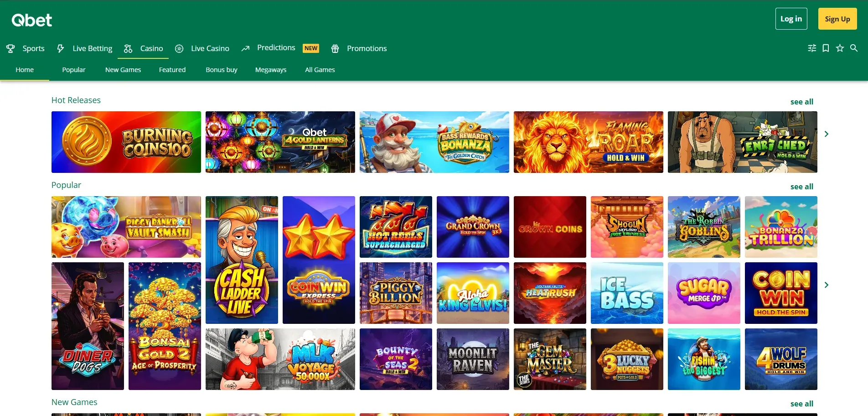Open the 4 Gold Lanterns game

click(280, 142)
